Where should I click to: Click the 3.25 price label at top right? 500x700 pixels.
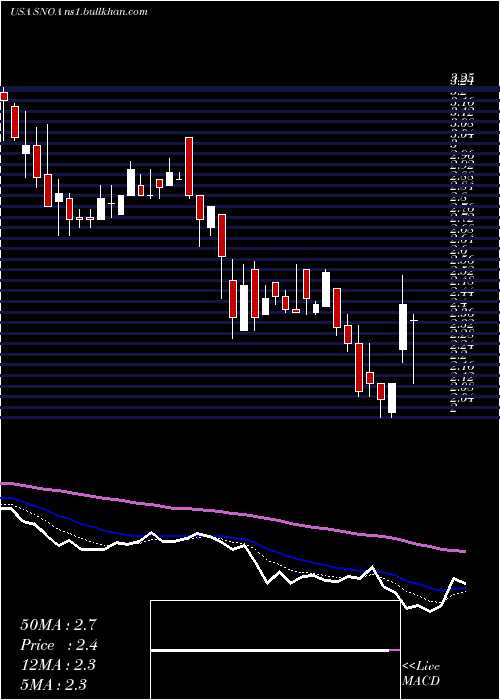[462, 79]
